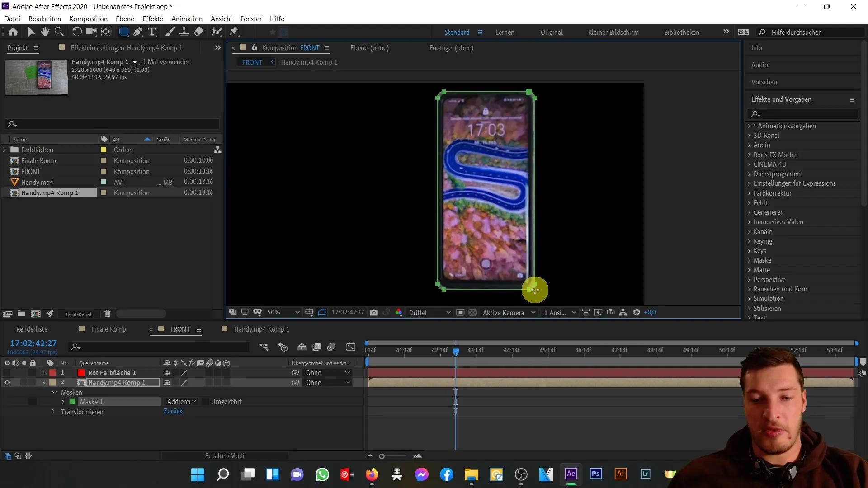Click the FRONT composition tab
The image size is (868, 488).
pyautogui.click(x=180, y=329)
